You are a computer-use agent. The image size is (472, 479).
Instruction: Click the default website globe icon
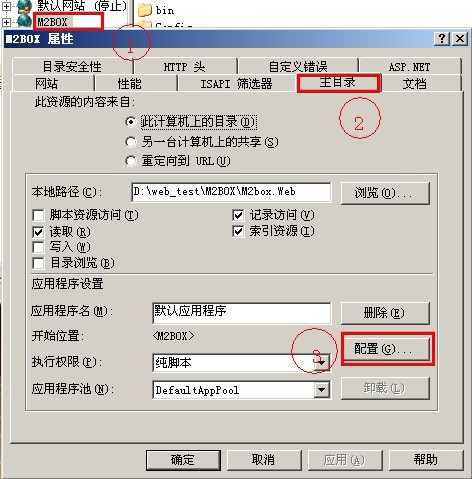point(24,5)
